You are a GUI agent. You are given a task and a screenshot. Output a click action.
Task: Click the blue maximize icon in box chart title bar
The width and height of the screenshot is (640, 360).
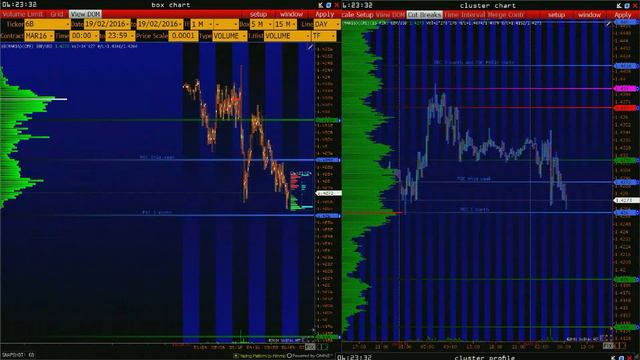329,5
